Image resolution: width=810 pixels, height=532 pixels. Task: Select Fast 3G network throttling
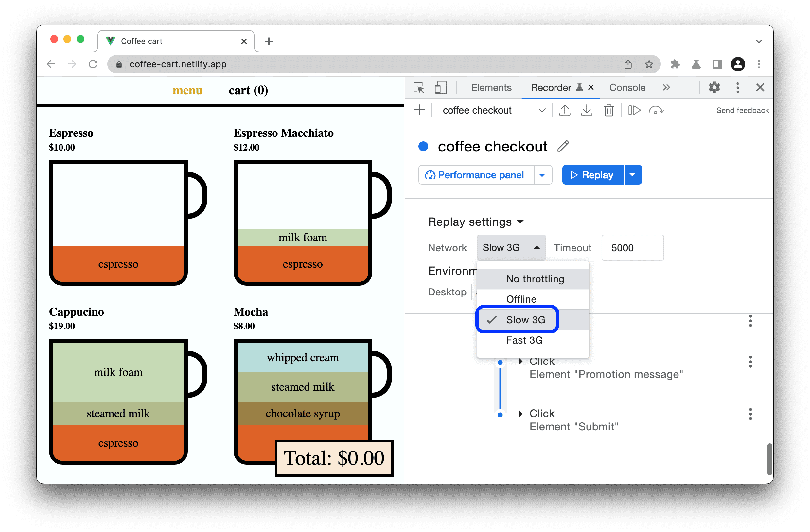(524, 340)
